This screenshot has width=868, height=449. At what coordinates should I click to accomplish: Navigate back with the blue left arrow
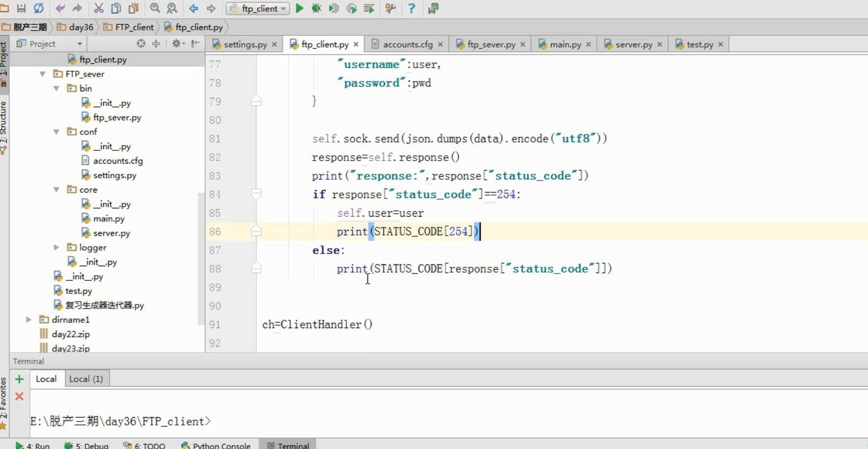tap(194, 8)
